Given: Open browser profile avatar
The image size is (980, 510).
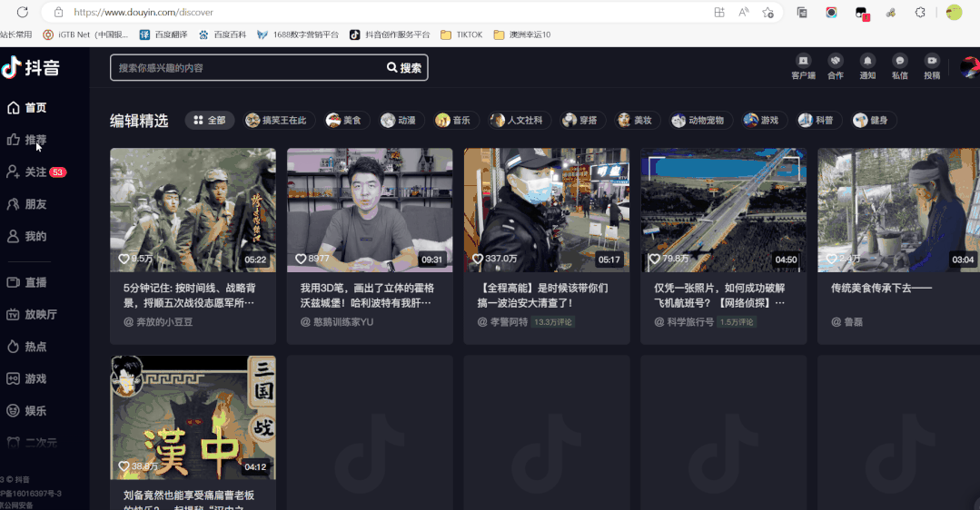Looking at the screenshot, I should (x=954, y=12).
